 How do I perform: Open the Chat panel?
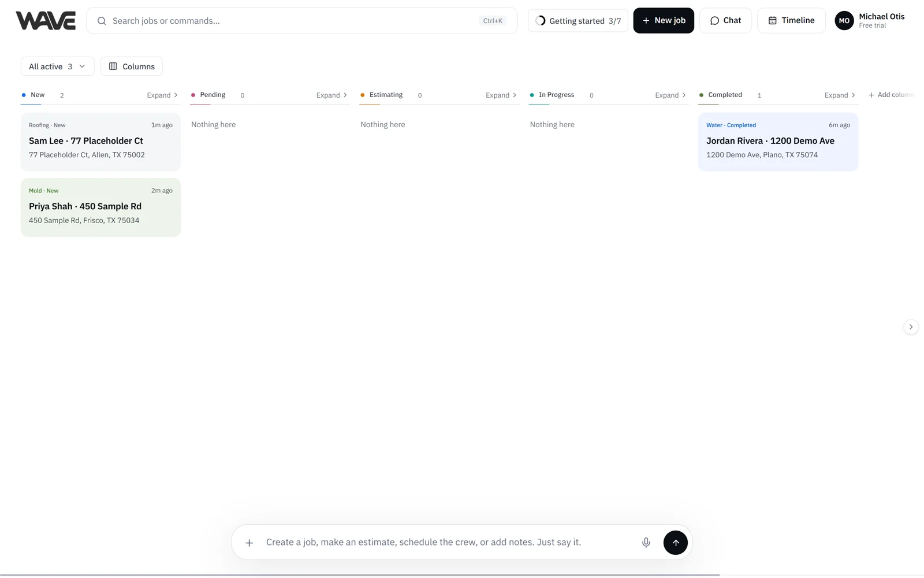point(725,21)
